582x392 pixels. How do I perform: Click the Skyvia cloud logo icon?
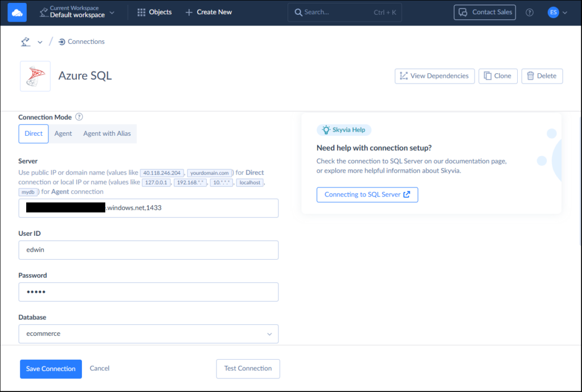16,12
